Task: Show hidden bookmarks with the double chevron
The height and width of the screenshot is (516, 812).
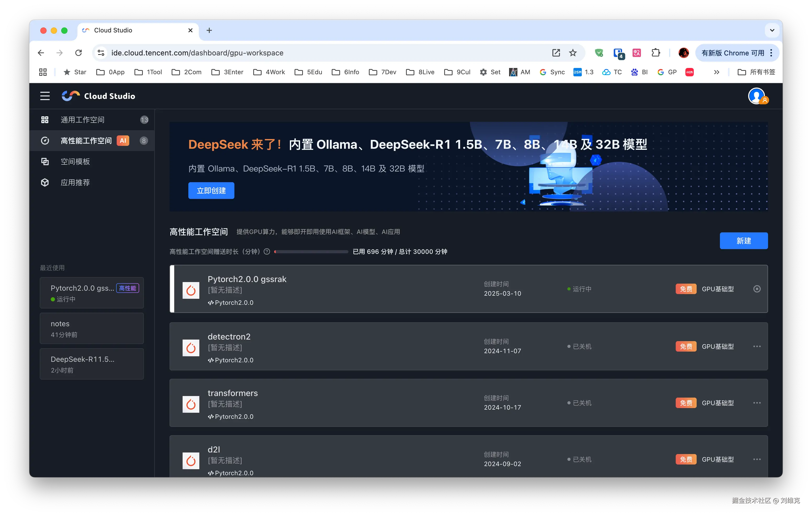Action: coord(717,72)
